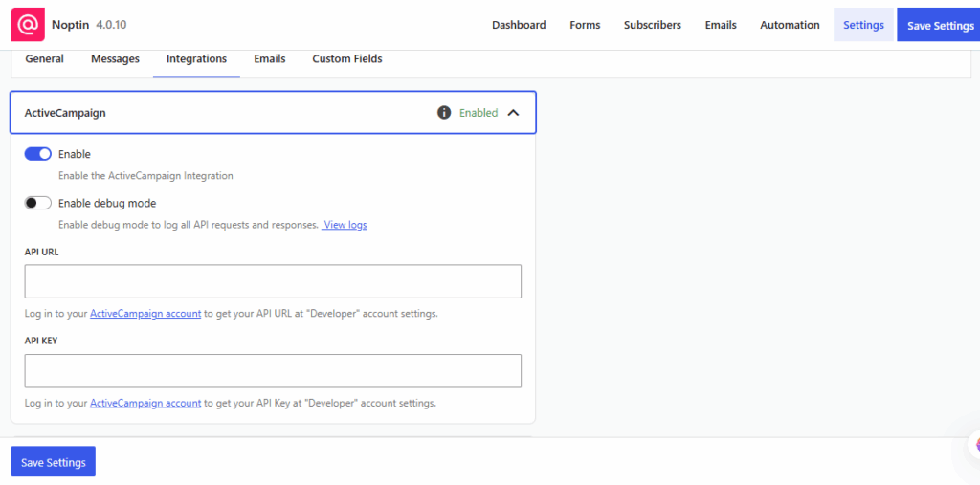Viewport: 980px width, 485px height.
Task: Open the Custom Fields tab
Action: (x=346, y=59)
